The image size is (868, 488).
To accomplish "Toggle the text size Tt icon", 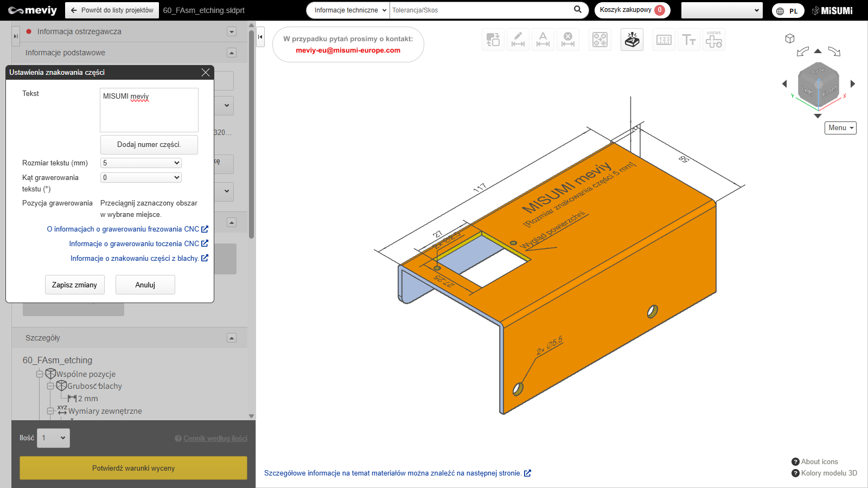I will [x=689, y=40].
